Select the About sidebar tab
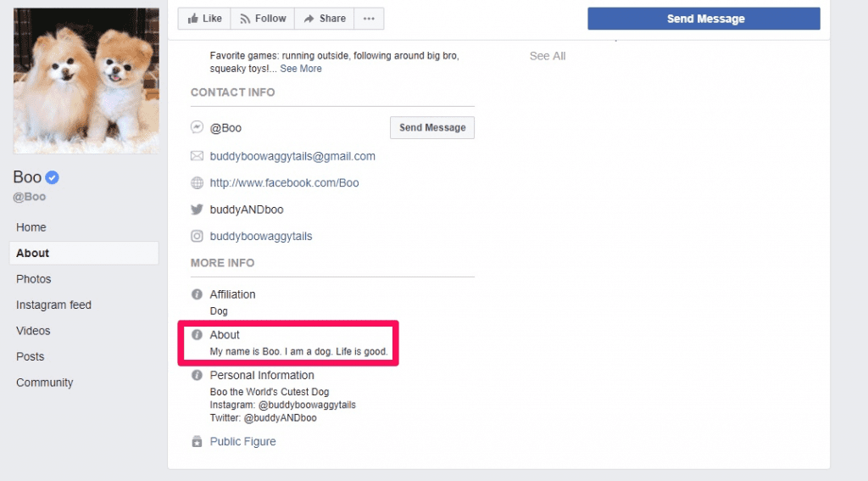 (x=84, y=253)
